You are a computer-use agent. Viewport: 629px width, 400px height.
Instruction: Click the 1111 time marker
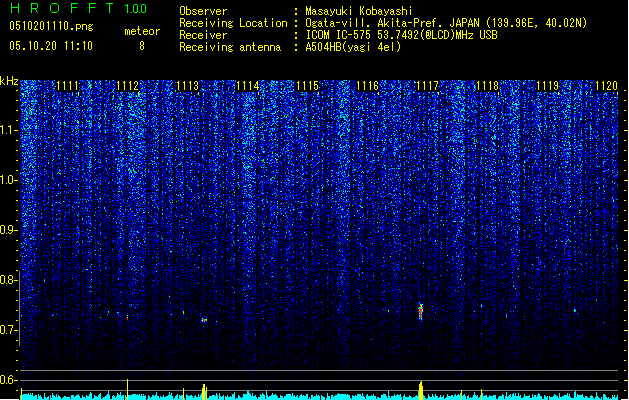pos(67,86)
